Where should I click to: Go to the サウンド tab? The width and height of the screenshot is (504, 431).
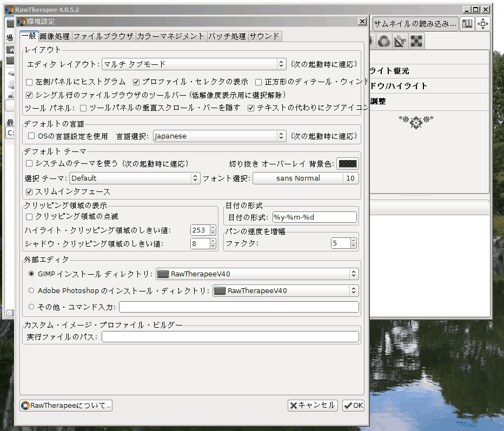pos(264,36)
